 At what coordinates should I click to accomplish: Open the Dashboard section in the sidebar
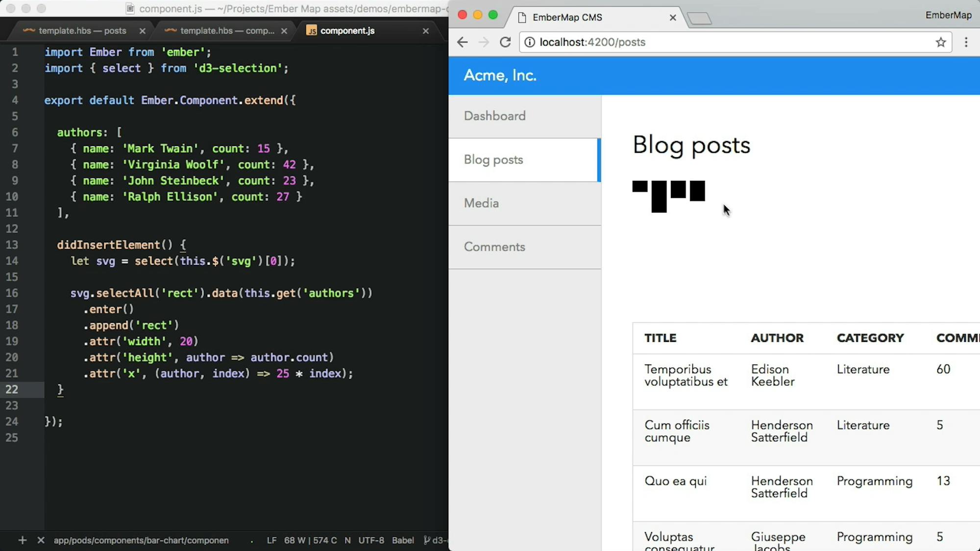tap(495, 116)
